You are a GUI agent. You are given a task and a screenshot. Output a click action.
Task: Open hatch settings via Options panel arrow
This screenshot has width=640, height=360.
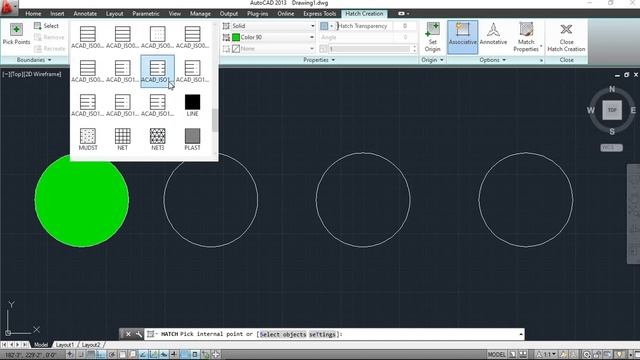(541, 60)
